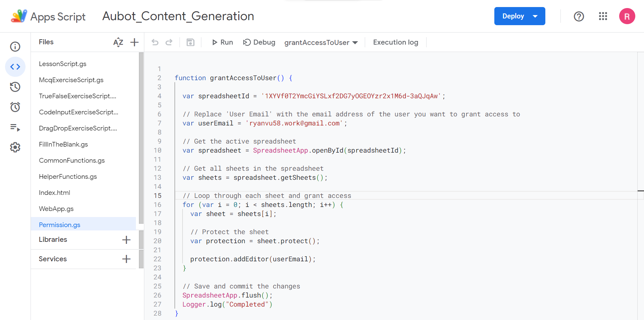Sort files alphabetically with AZ icon
Viewport: 644px width, 320px height.
click(x=118, y=42)
